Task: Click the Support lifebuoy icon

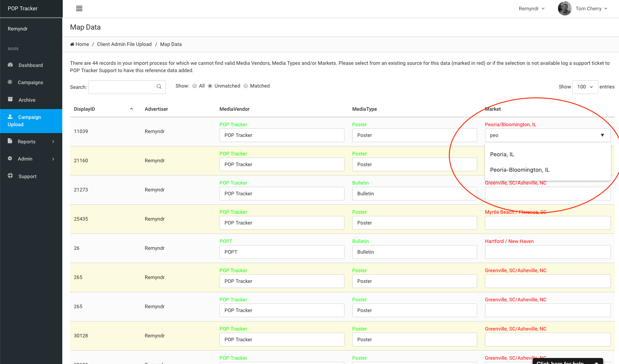Action: tap(10, 176)
